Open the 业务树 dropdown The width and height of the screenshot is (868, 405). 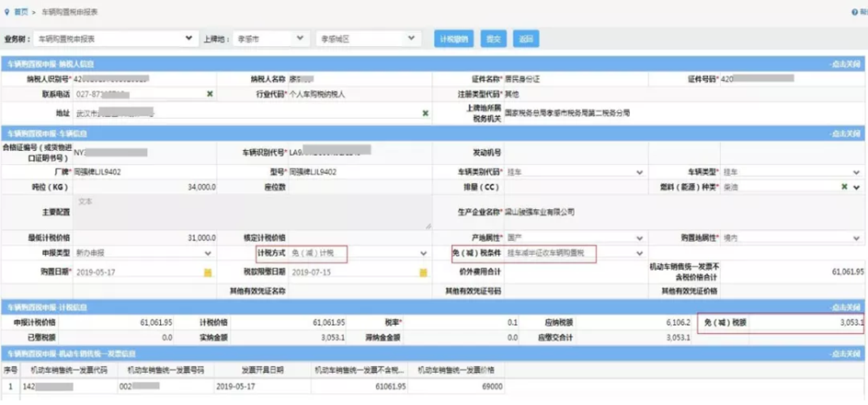[115, 39]
